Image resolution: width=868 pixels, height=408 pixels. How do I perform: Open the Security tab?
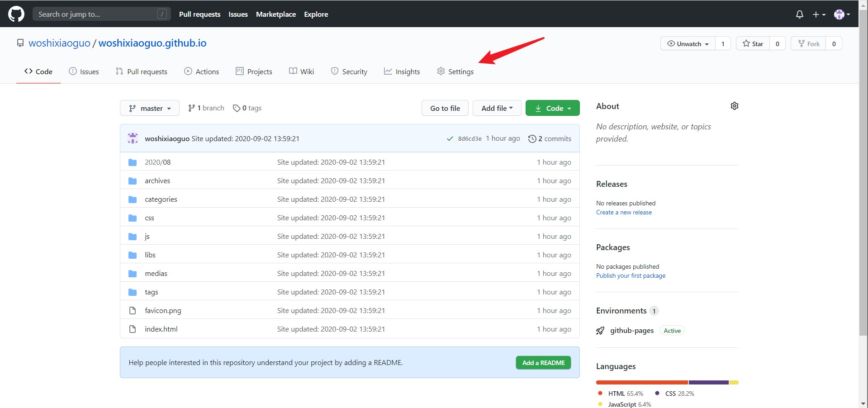349,71
